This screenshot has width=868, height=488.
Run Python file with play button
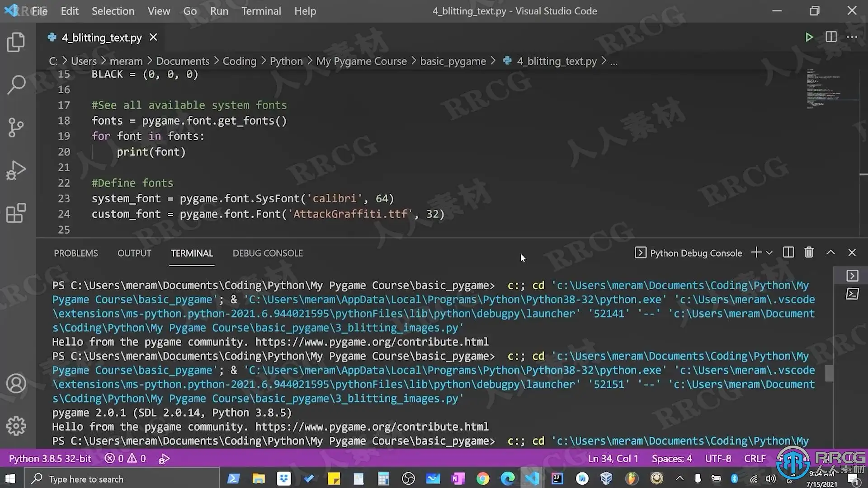(x=809, y=37)
